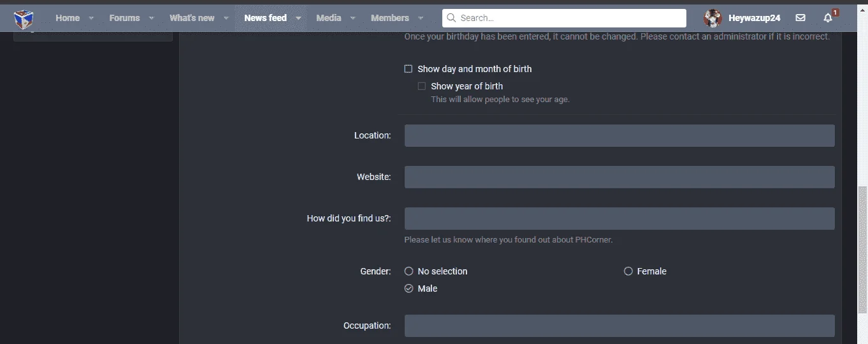Viewport: 868px width, 344px height.
Task: Select the No selection gender option
Action: pos(409,271)
